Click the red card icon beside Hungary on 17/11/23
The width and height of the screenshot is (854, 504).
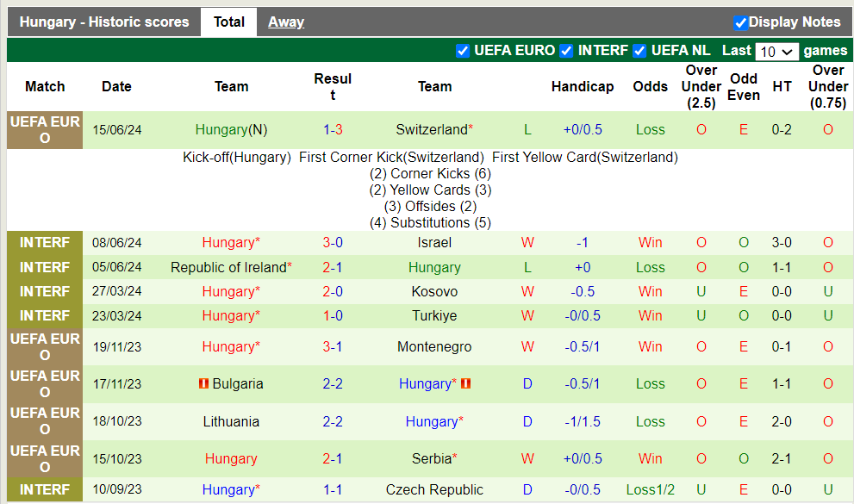tap(464, 384)
